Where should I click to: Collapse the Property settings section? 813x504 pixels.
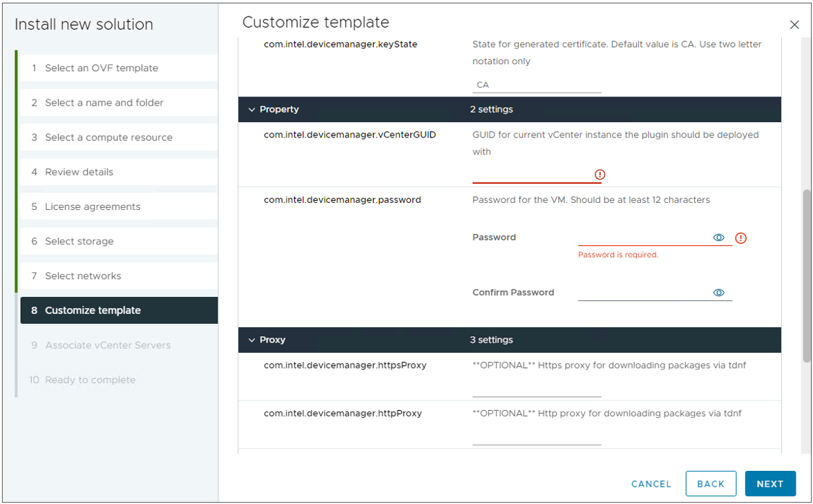coord(252,110)
